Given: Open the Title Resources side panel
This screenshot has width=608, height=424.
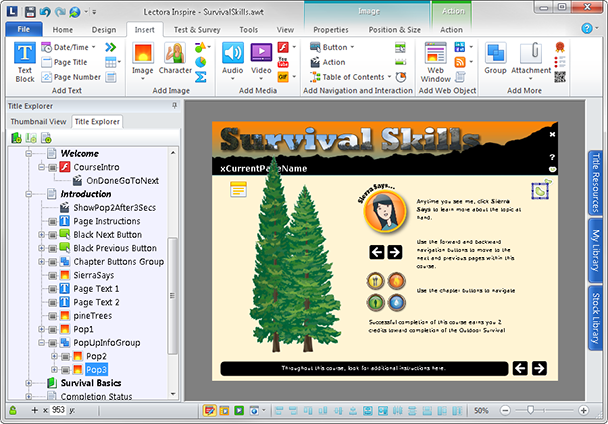Looking at the screenshot, I should pos(596,182).
